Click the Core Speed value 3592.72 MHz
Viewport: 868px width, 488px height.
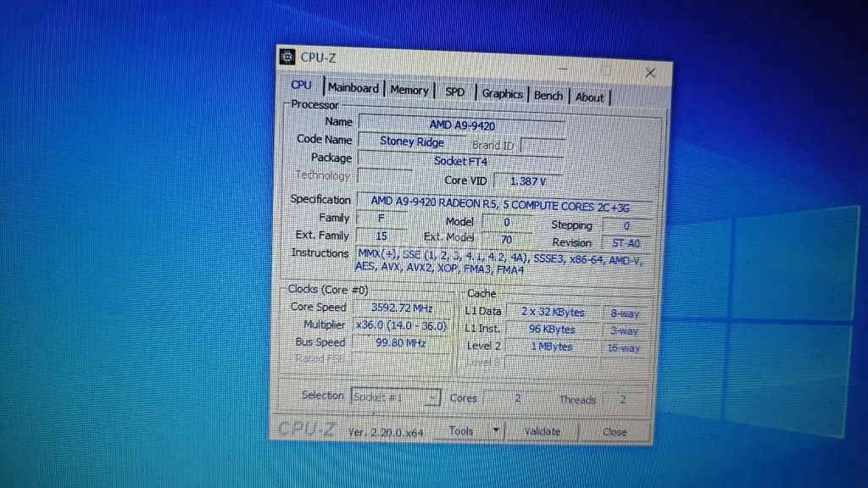click(x=402, y=308)
